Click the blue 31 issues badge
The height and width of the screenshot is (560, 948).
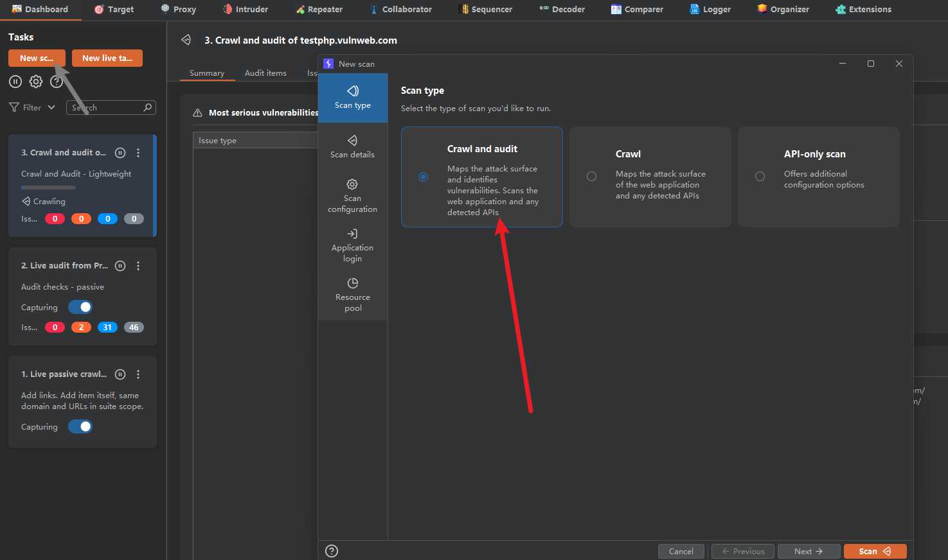pos(107,328)
